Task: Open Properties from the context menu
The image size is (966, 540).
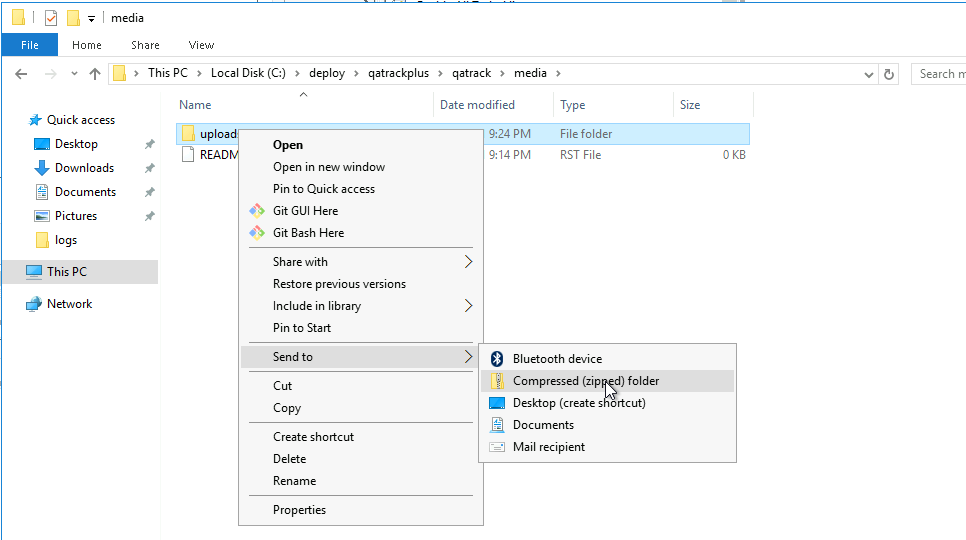Action: (360, 510)
